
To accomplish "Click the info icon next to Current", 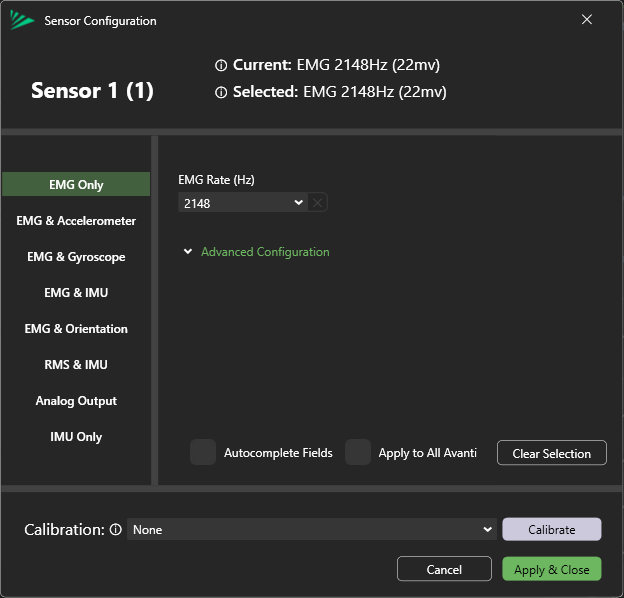I will tap(221, 65).
